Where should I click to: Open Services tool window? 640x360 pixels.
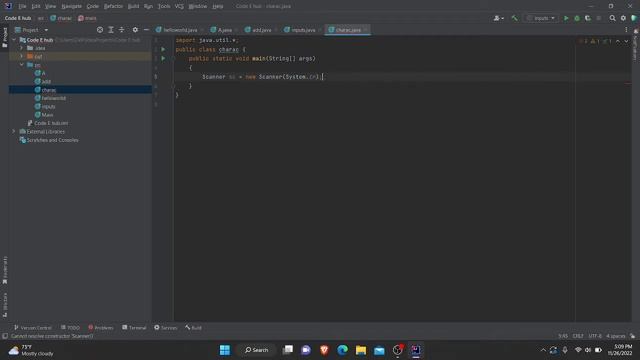166,328
